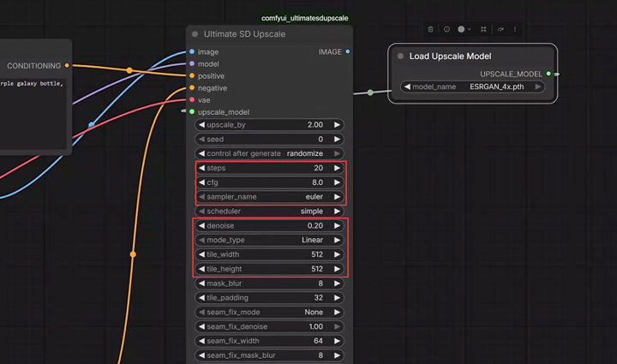
Task: Click the midpoint dot on the blue image link
Action: [x=92, y=124]
